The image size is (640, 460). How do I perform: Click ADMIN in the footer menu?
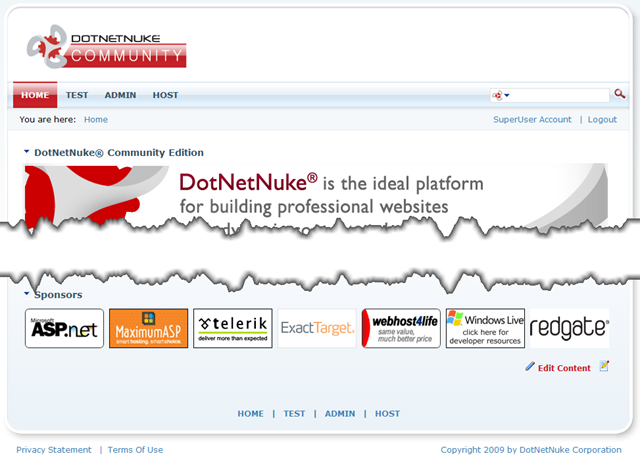pos(340,414)
